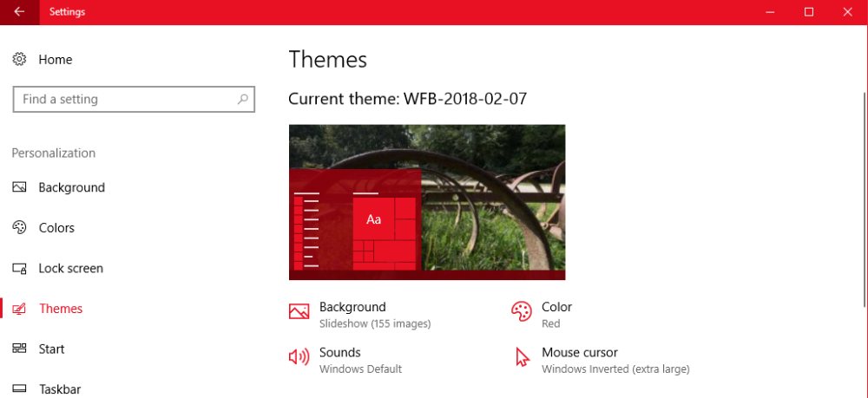Click the Home gear icon
This screenshot has height=398, width=868.
click(19, 59)
